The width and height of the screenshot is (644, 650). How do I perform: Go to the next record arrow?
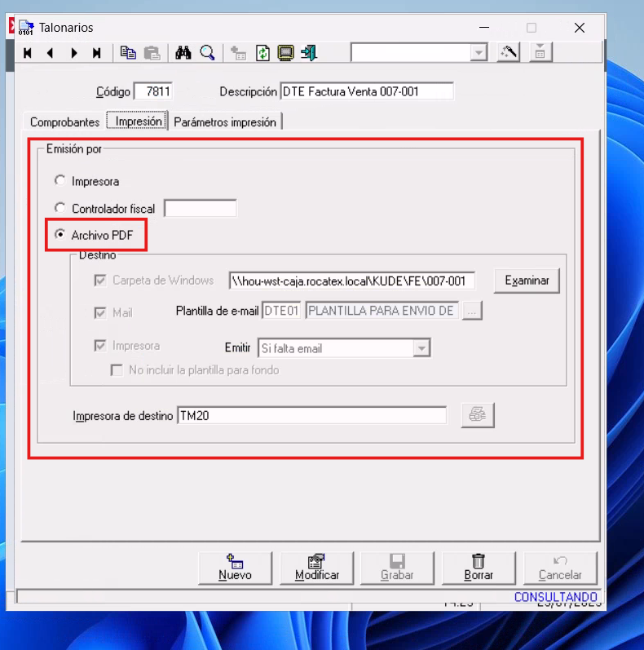coord(74,53)
